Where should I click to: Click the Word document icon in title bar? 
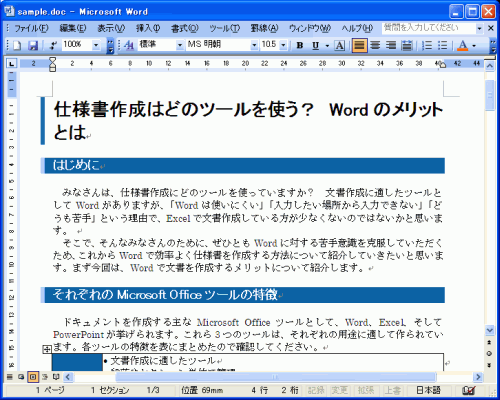(9, 11)
